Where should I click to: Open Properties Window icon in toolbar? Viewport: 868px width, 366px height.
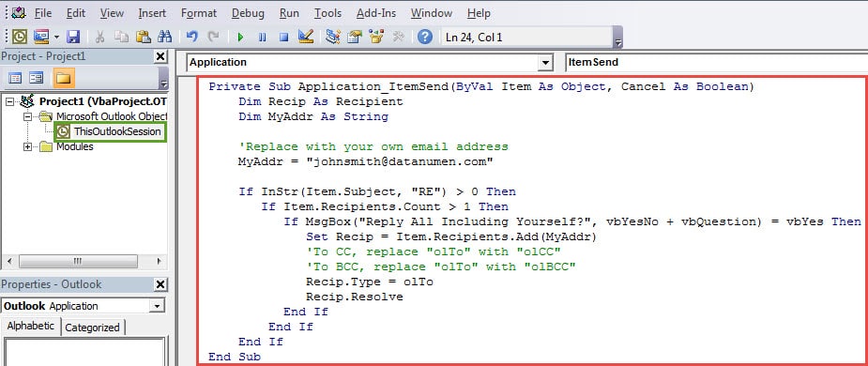pyautogui.click(x=355, y=38)
